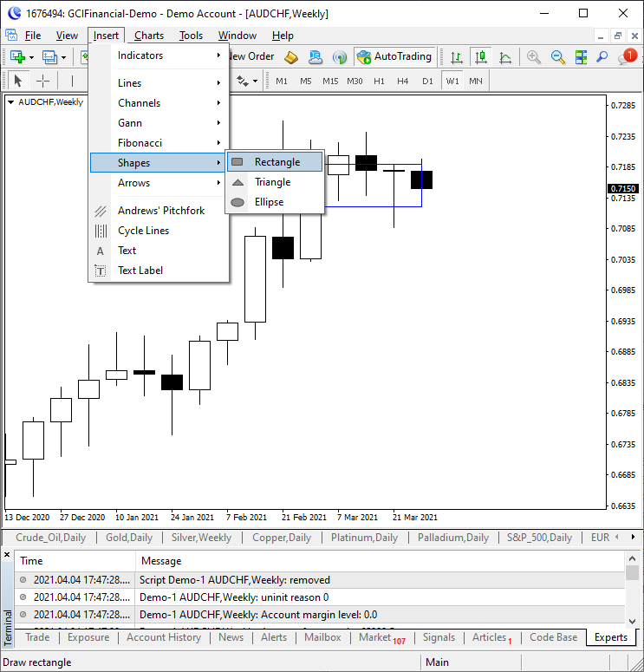Switch to the Silver,Weekly chart tab
The image size is (644, 672).
201,538
